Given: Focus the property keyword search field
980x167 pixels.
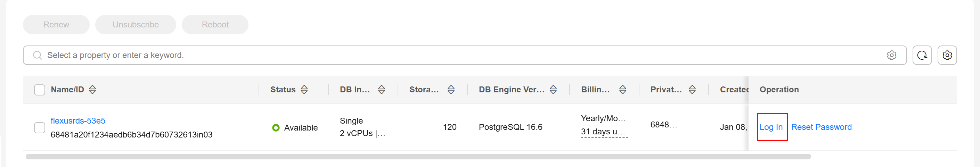Looking at the screenshot, I should (457, 56).
